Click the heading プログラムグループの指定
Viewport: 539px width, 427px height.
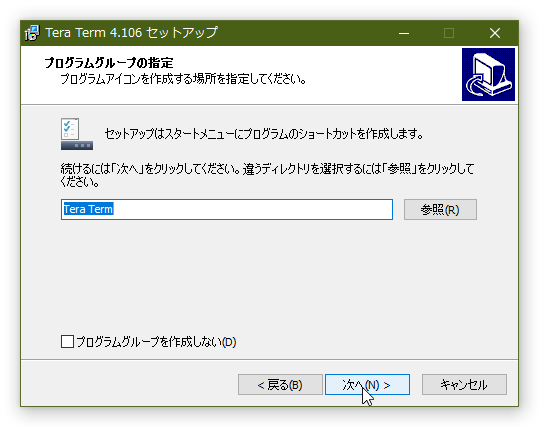point(109,63)
